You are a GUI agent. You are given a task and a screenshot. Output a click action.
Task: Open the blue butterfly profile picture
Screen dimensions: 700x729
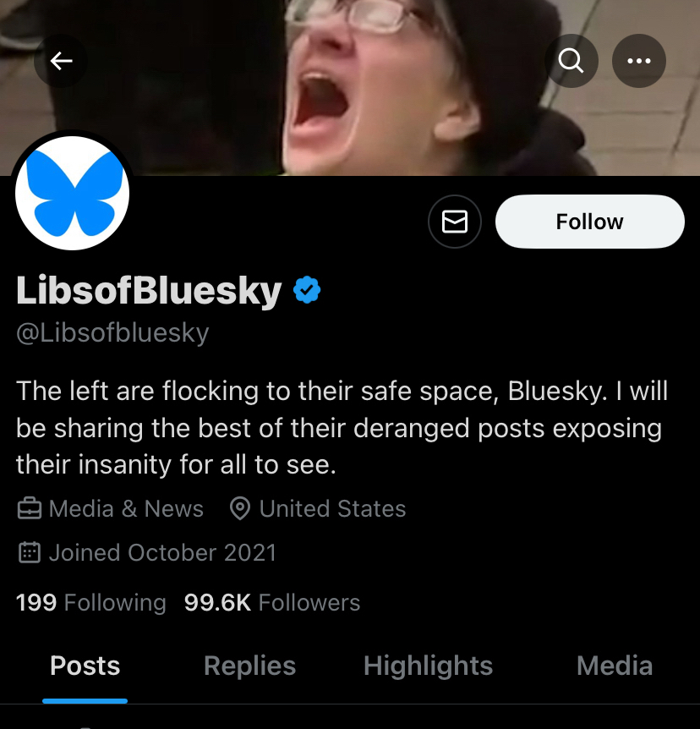[73, 194]
